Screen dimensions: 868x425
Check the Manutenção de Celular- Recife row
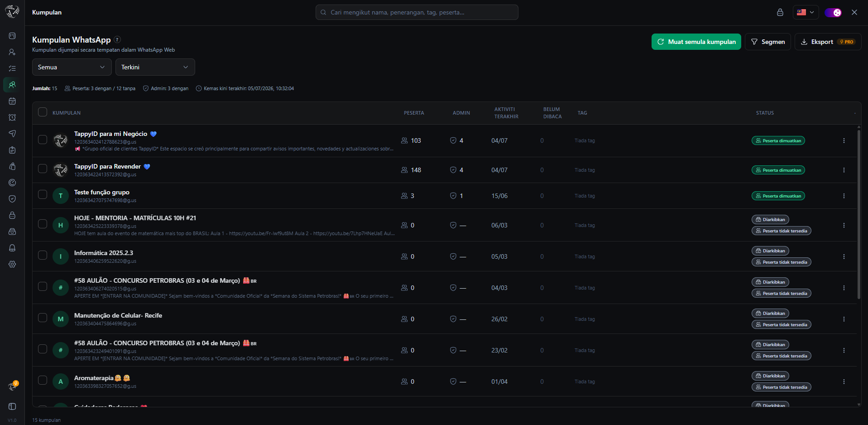coord(43,318)
